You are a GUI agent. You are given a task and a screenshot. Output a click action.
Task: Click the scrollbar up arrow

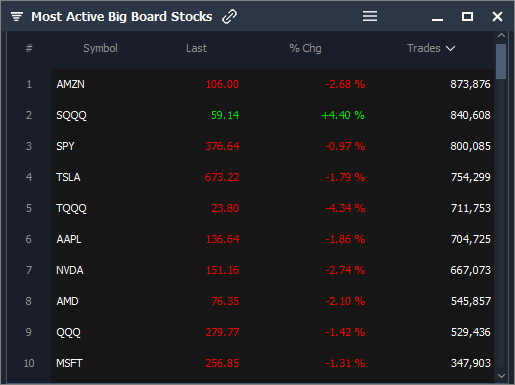pyautogui.click(x=501, y=35)
